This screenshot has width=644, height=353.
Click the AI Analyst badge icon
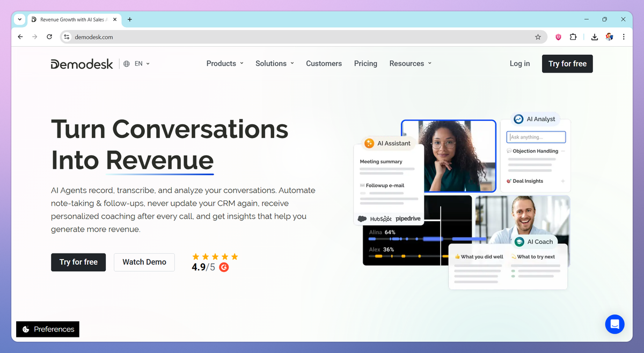pos(518,119)
